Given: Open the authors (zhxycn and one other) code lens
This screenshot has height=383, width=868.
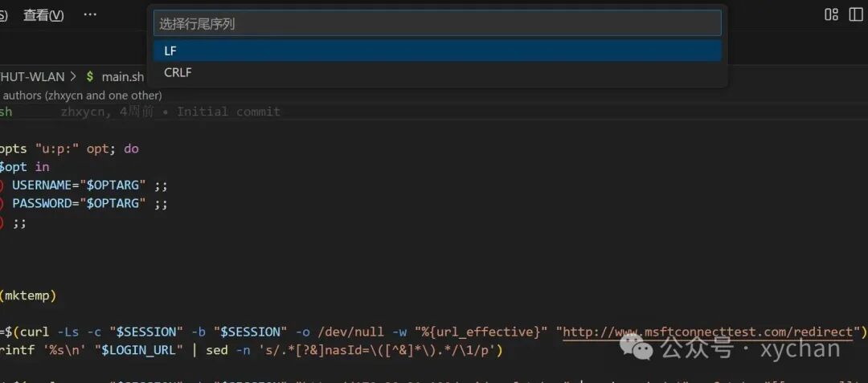Looking at the screenshot, I should tap(82, 96).
